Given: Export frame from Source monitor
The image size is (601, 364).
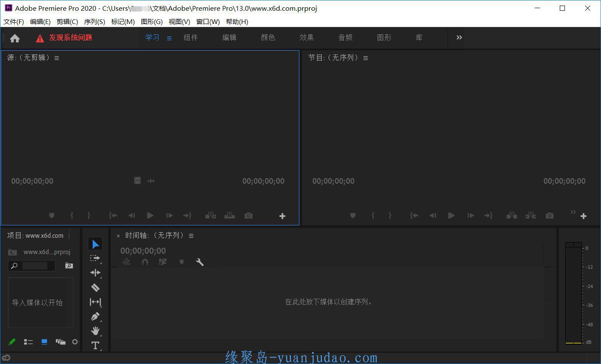Looking at the screenshot, I should [x=248, y=215].
